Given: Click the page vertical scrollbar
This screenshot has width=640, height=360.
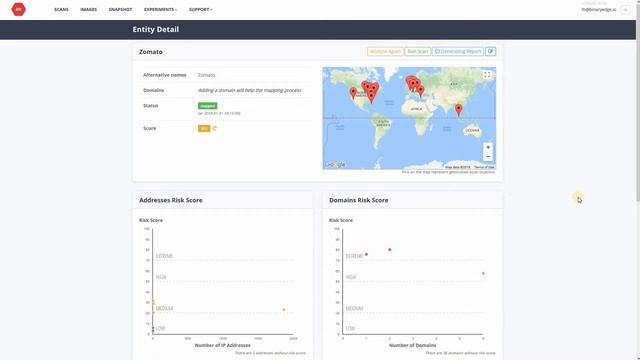Looking at the screenshot, I should 638,102.
